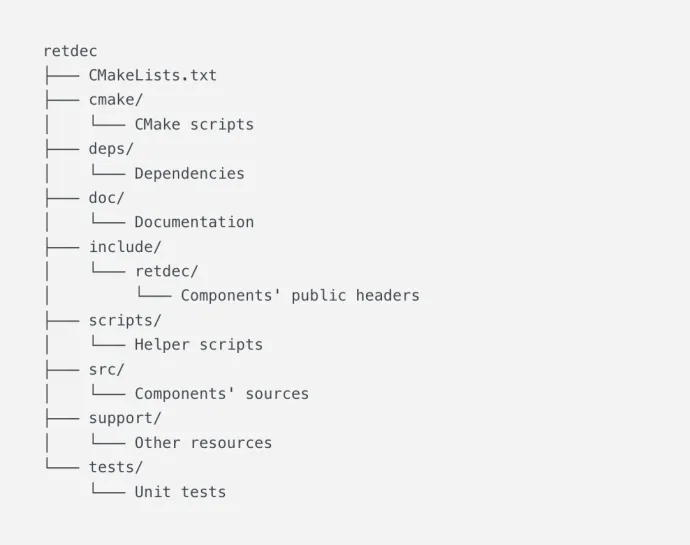Screen dimensions: 690x545
Task: Select the Documentation description text
Action: (194, 222)
